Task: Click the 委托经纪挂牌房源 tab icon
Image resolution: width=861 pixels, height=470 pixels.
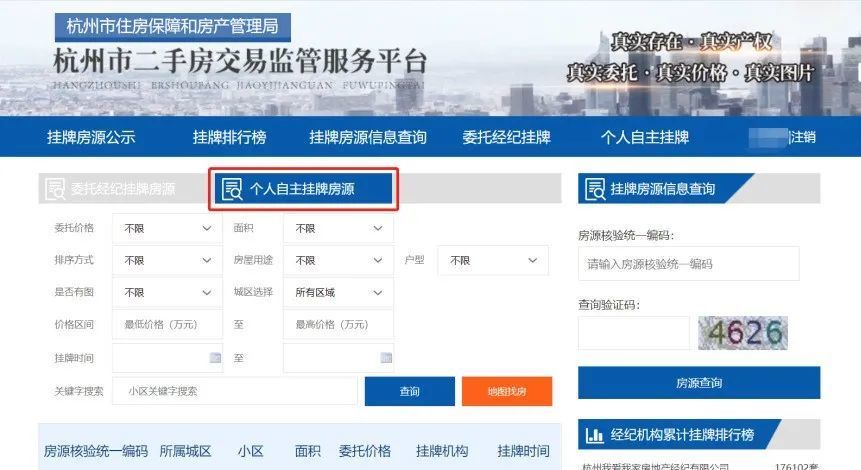Action: click(55, 189)
